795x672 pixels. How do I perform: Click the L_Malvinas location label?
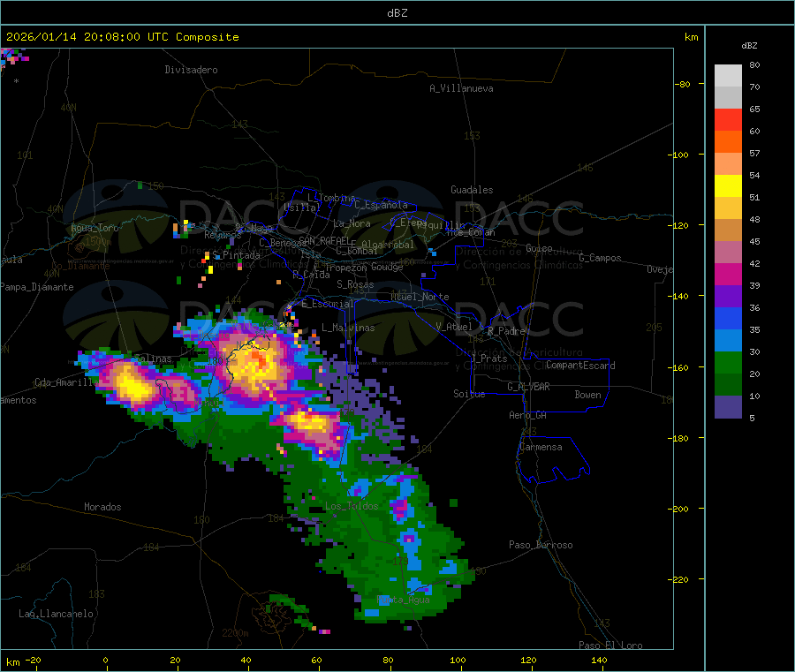pyautogui.click(x=348, y=328)
